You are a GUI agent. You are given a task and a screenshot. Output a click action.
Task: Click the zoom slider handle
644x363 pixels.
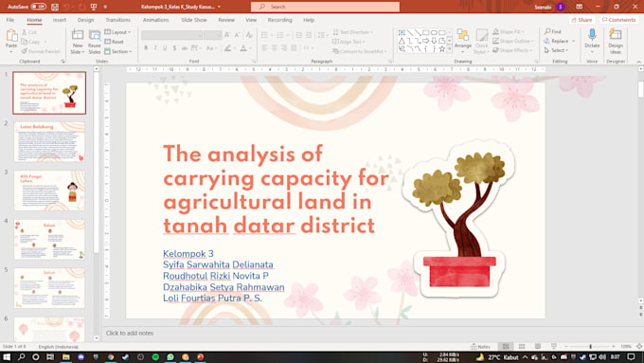pos(591,347)
